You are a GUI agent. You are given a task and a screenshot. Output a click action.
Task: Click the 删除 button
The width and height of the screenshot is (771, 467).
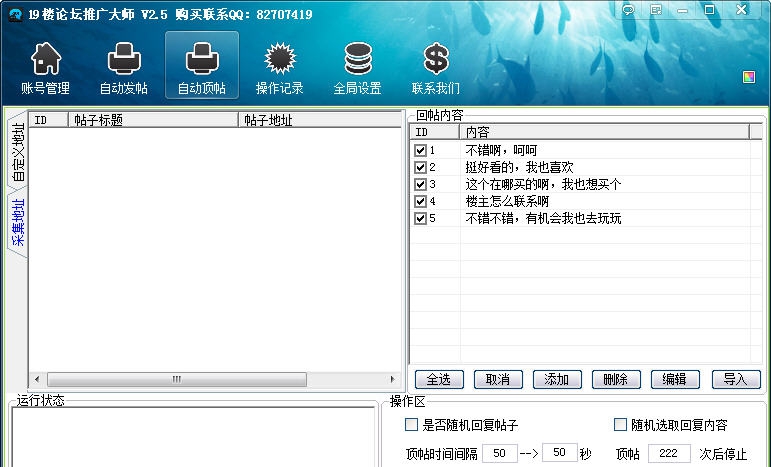[x=616, y=379]
